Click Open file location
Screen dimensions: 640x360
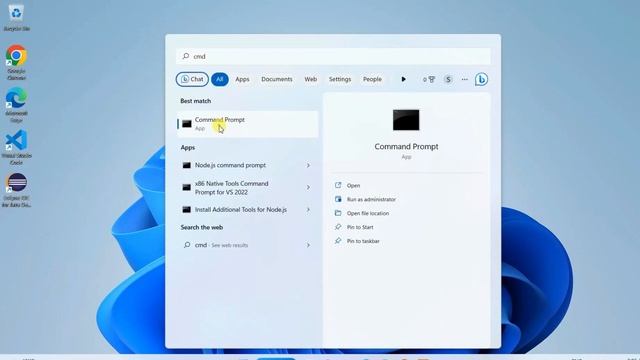(368, 213)
